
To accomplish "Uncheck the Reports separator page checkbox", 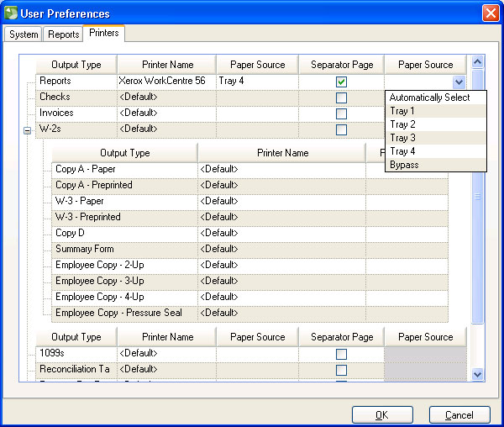I will tap(341, 82).
